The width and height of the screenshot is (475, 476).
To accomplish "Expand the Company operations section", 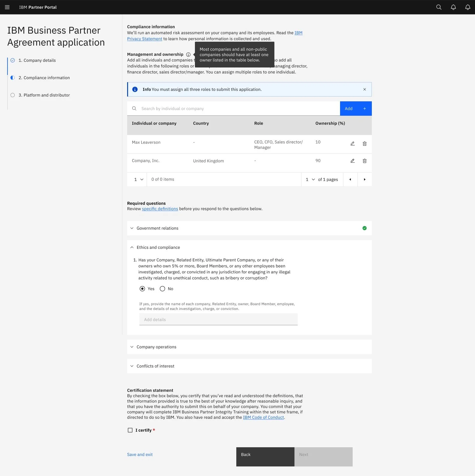I will pos(249,347).
